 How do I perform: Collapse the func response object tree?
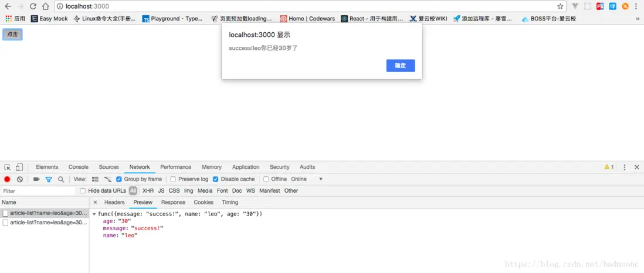pyautogui.click(x=94, y=214)
